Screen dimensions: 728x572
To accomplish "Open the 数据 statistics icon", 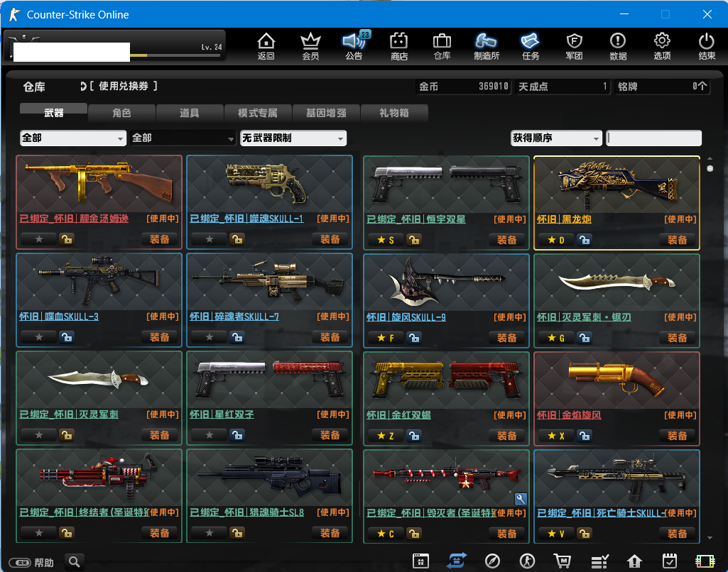I will pos(618,46).
